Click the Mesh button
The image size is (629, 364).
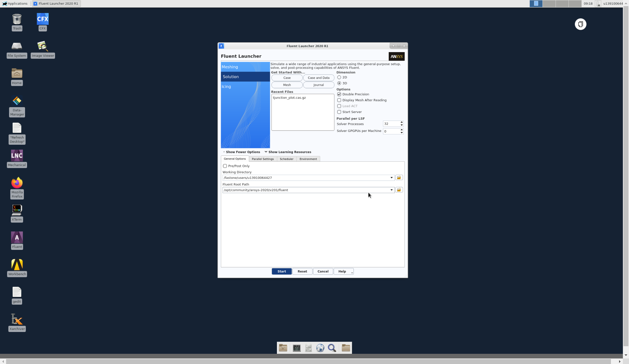tap(287, 85)
